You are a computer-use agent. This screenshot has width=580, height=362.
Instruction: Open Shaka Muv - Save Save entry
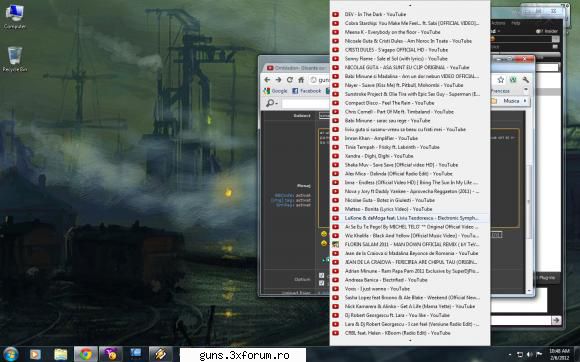[x=410, y=165]
